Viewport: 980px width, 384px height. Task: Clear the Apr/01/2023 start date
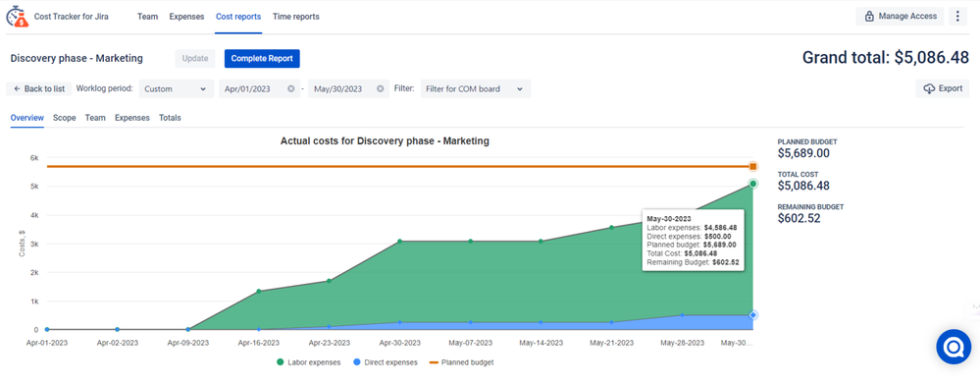tap(290, 88)
